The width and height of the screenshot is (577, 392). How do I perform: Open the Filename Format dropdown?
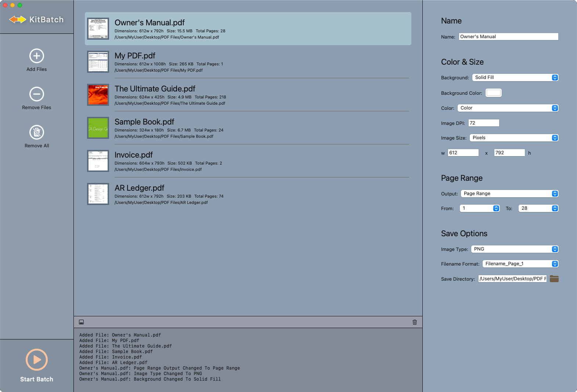click(520, 264)
